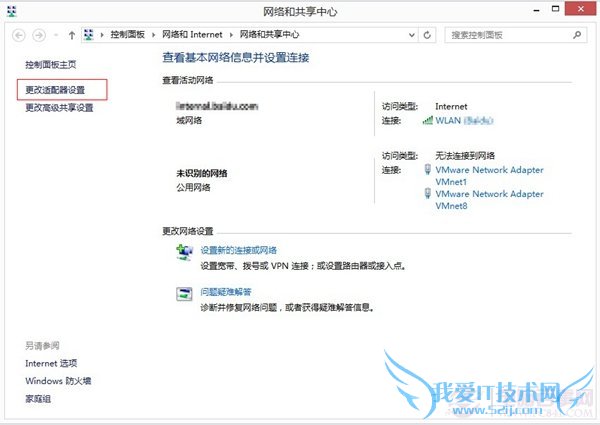Open 更改高级共享设置 link
Screen dimensions: 600x425
coord(59,108)
